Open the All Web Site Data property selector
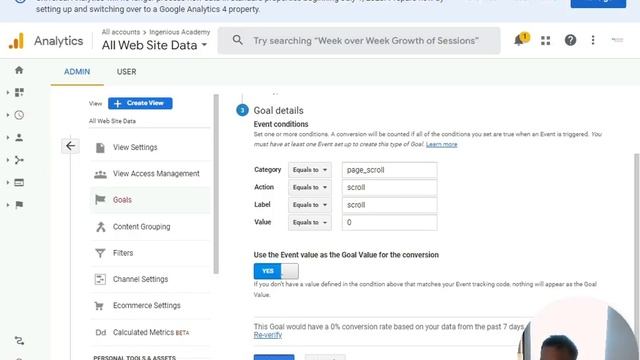This screenshot has height=360, width=640. pyautogui.click(x=154, y=45)
